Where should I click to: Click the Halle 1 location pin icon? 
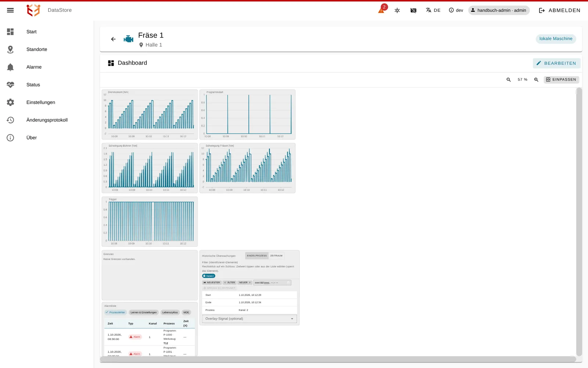[x=141, y=45]
